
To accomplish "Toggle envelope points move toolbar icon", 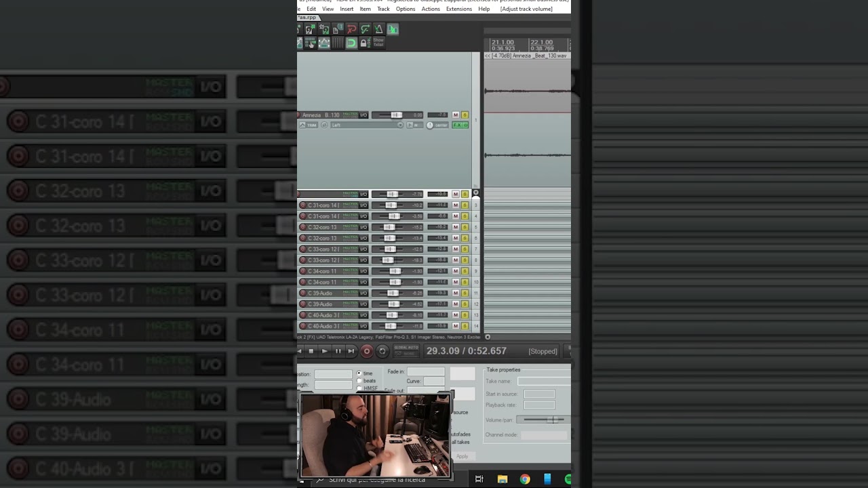I will tap(323, 43).
